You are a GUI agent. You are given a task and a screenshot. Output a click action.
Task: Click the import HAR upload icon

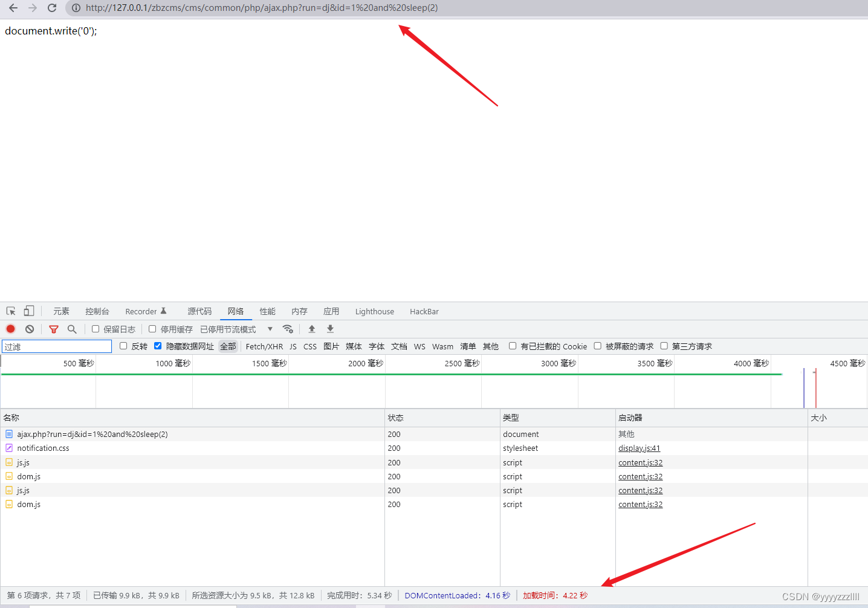312,329
